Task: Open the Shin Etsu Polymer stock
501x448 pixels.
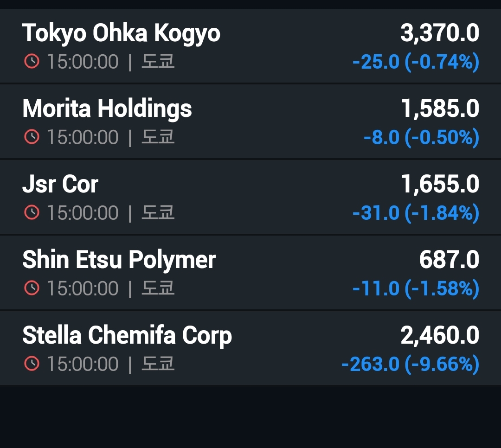Action: click(x=119, y=260)
